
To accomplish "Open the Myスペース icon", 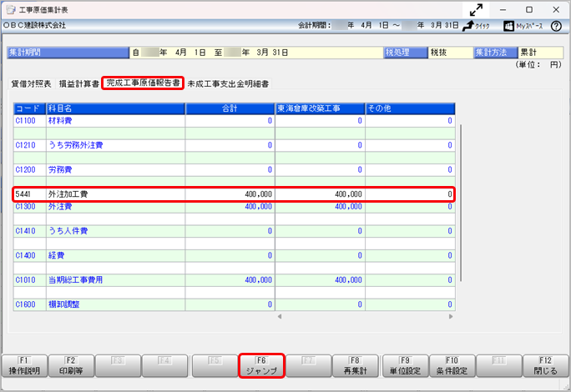I will point(523,26).
